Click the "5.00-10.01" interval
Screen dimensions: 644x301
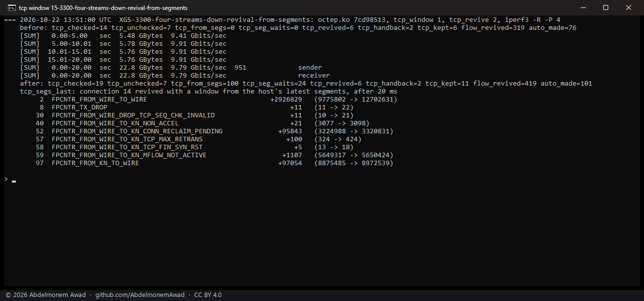(72, 44)
